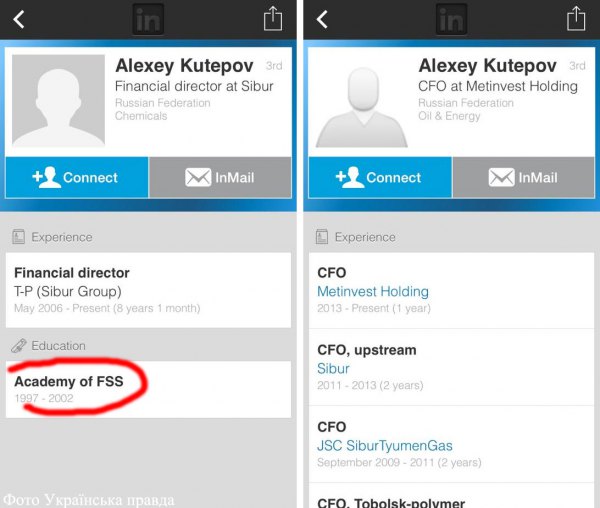This screenshot has height=508, width=600.
Task: Tap Experience briefcase icon on right profile
Action: tap(322, 237)
